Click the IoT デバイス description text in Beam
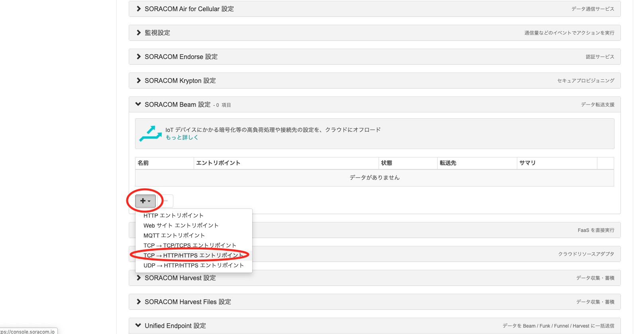 273,130
